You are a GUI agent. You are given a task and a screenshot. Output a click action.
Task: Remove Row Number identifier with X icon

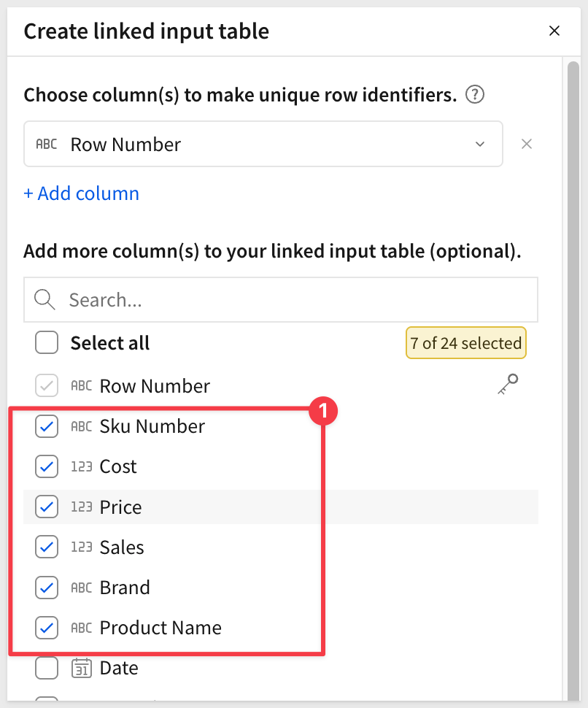[x=526, y=144]
